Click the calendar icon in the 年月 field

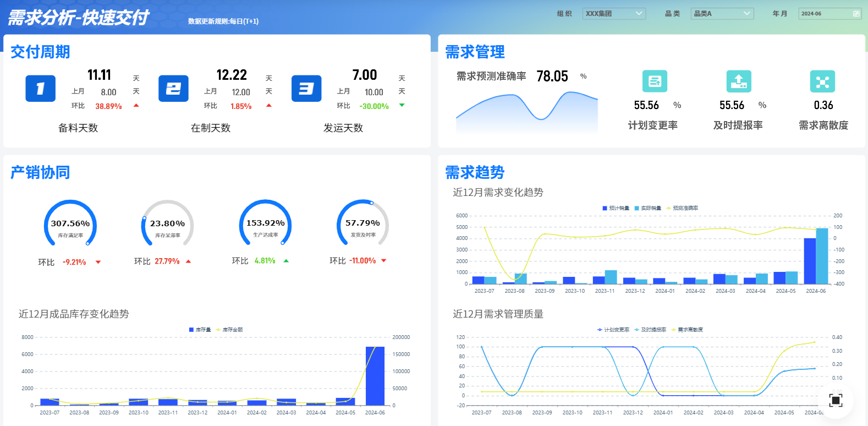[856, 14]
